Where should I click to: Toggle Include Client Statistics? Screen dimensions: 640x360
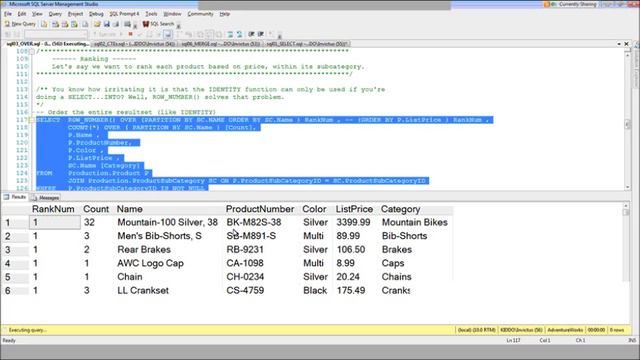[x=188, y=34]
